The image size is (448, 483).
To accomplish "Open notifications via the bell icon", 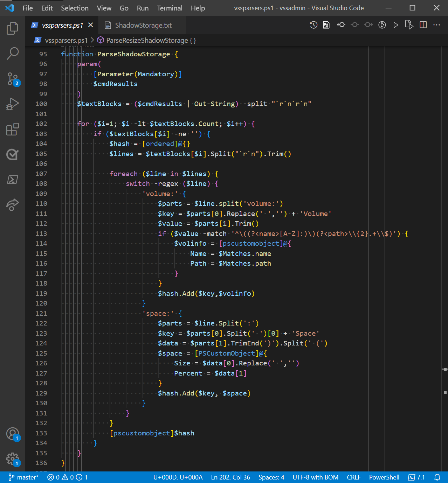I will pyautogui.click(x=437, y=477).
